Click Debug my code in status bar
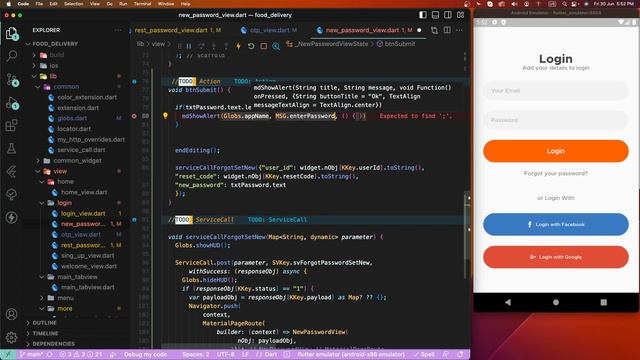 [x=145, y=354]
